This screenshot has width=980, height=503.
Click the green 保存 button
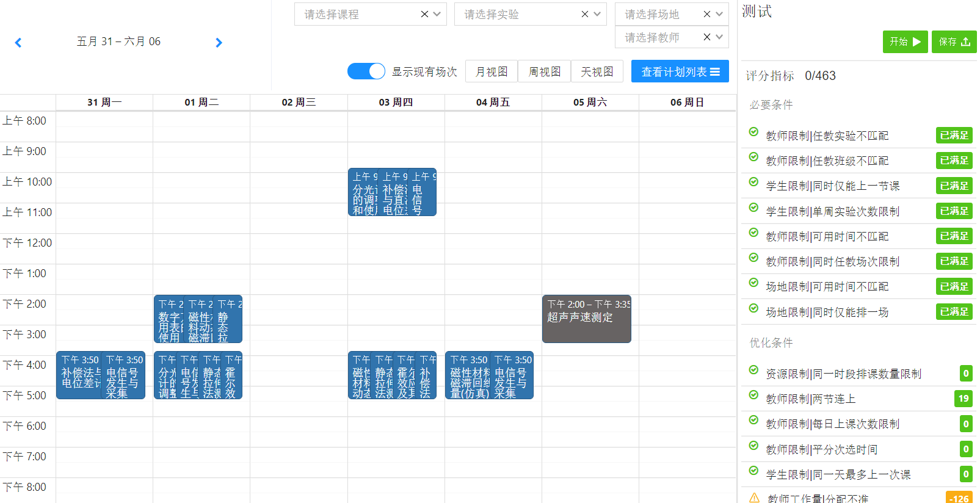[x=954, y=42]
